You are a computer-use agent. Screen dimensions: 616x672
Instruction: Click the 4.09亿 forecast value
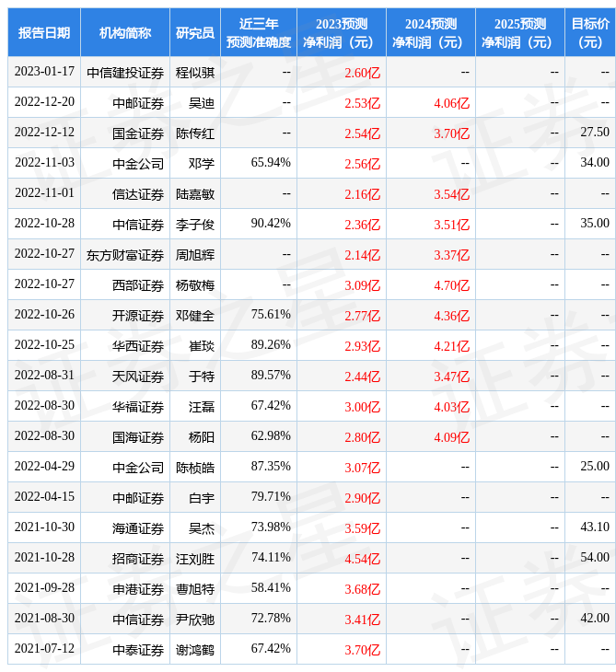[x=451, y=437]
